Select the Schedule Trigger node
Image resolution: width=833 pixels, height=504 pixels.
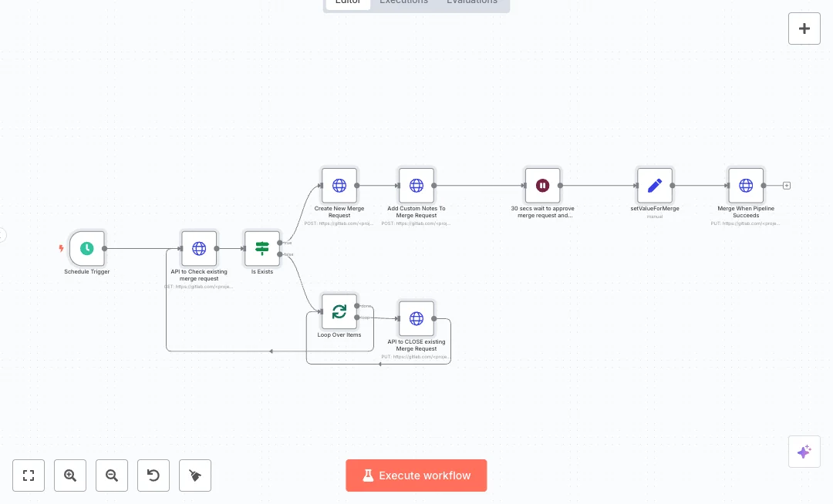click(87, 248)
